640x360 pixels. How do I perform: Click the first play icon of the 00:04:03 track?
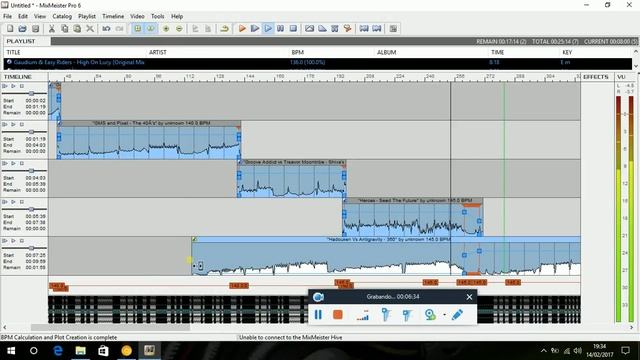5,163
